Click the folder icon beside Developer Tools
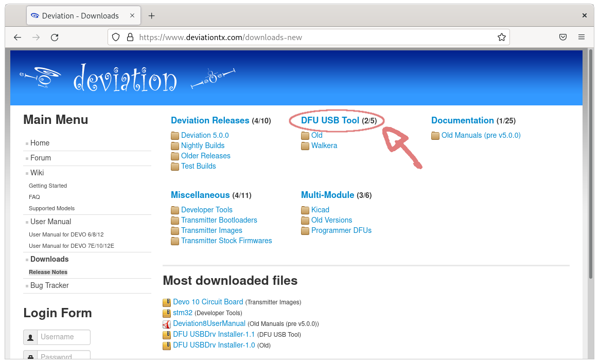The image size is (599, 364). (175, 210)
